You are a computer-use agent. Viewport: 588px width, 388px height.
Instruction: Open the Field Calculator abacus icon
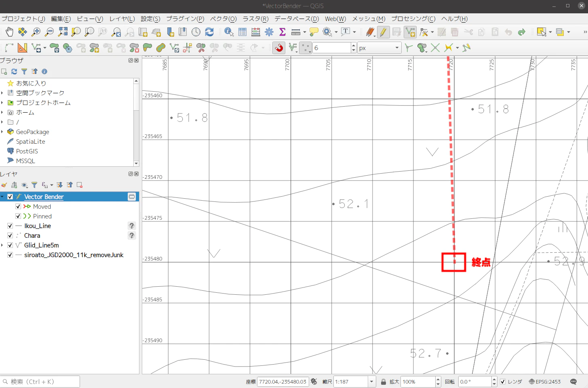(x=256, y=32)
